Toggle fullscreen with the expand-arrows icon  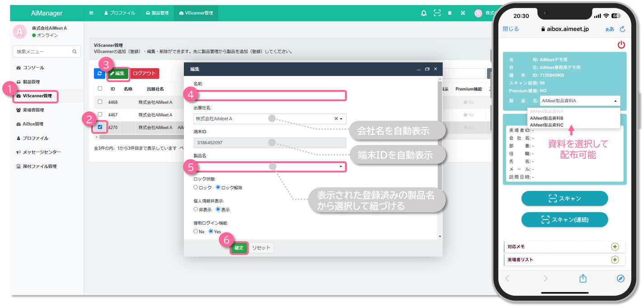click(x=463, y=13)
